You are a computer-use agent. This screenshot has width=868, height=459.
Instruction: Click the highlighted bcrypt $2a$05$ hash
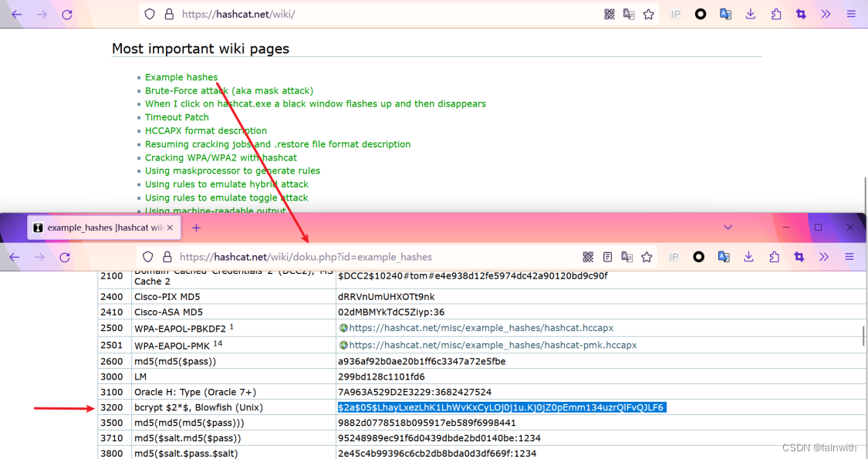tap(501, 407)
